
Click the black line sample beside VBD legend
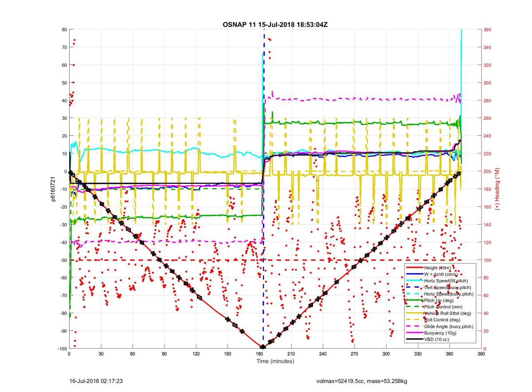tap(415, 339)
